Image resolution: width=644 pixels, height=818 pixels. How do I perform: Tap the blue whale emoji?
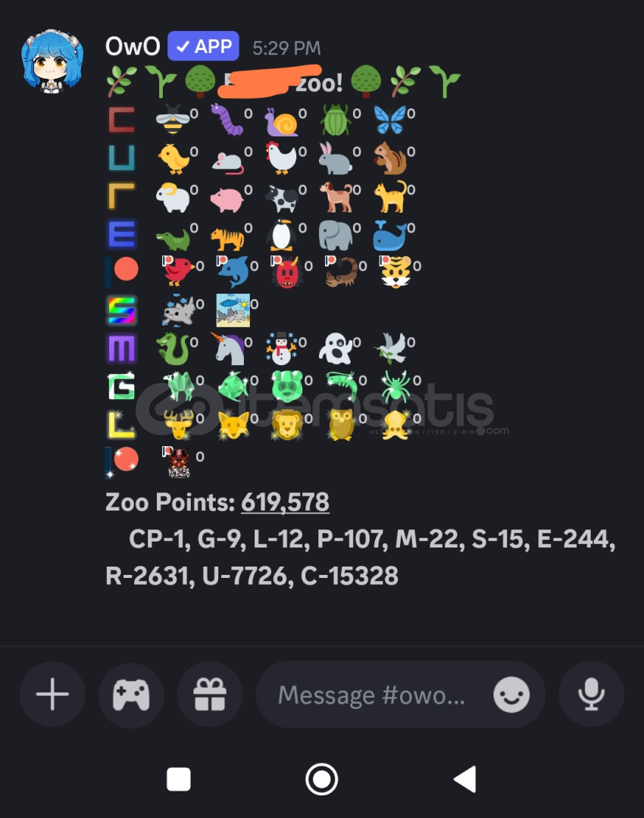(x=390, y=236)
